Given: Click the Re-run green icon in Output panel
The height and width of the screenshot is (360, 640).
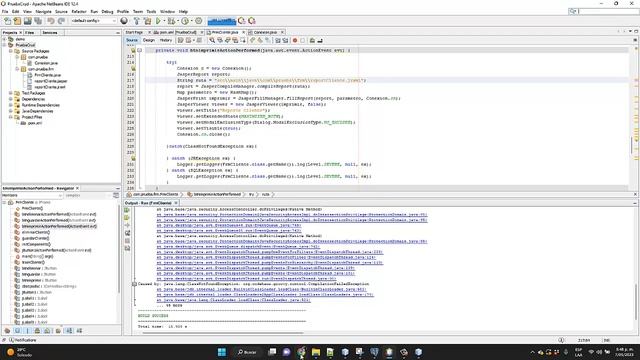Looking at the screenshot, I should point(127,210).
